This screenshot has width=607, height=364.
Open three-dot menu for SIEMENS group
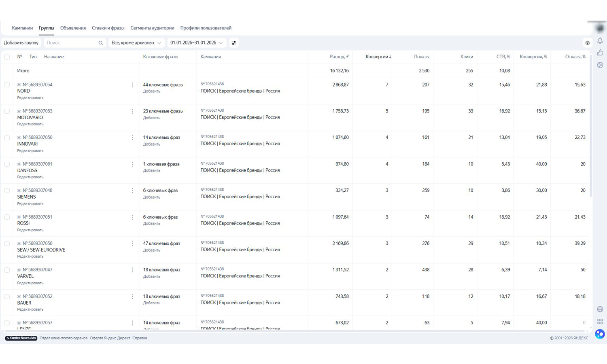point(132,191)
